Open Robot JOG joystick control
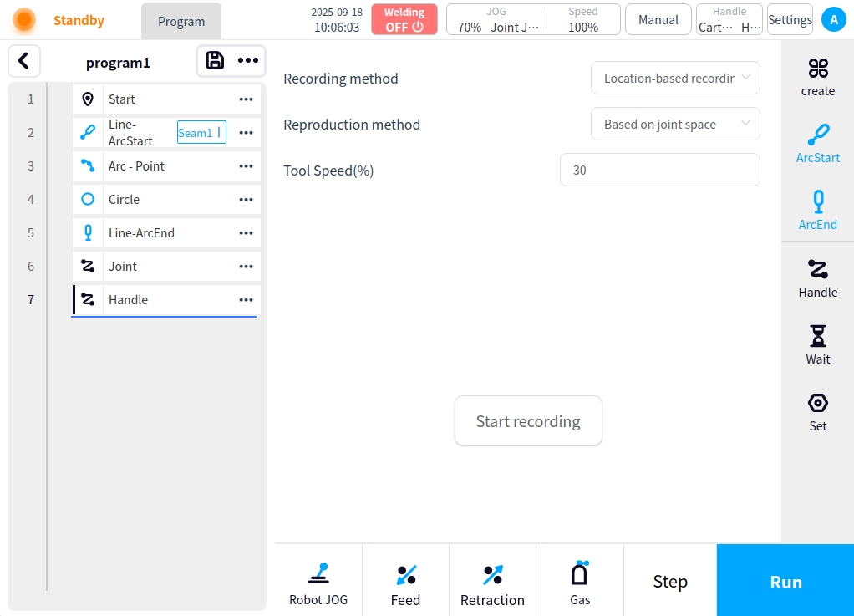The height and width of the screenshot is (616, 854). coord(318,582)
